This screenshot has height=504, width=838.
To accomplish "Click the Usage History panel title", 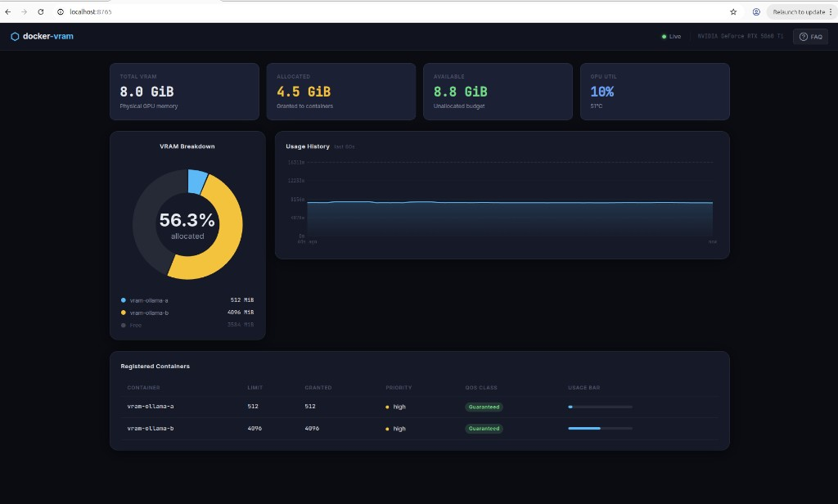I will (308, 146).
